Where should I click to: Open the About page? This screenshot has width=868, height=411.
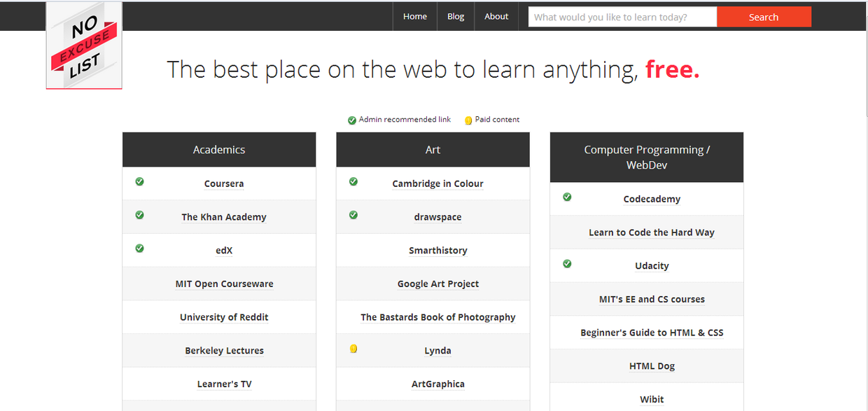pos(496,17)
